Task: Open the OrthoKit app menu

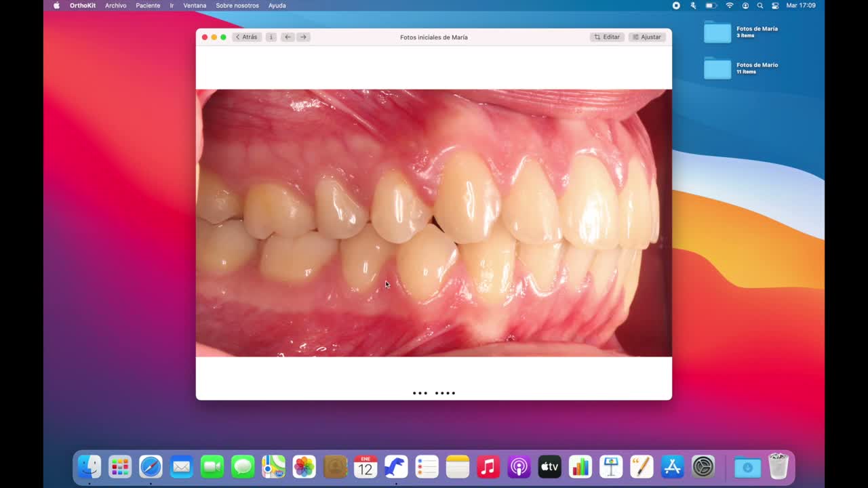Action: (x=83, y=5)
